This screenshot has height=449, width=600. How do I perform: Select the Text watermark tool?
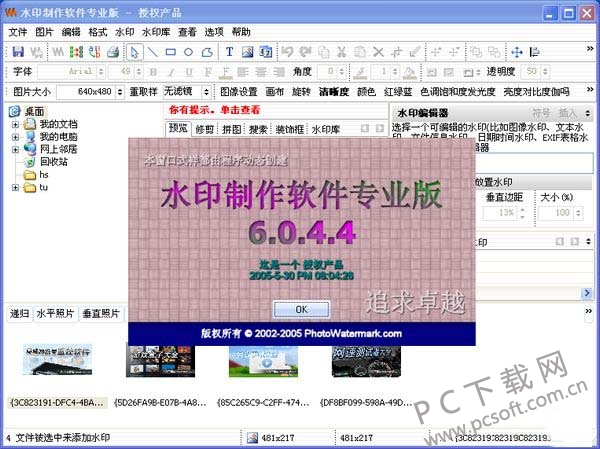tap(229, 52)
